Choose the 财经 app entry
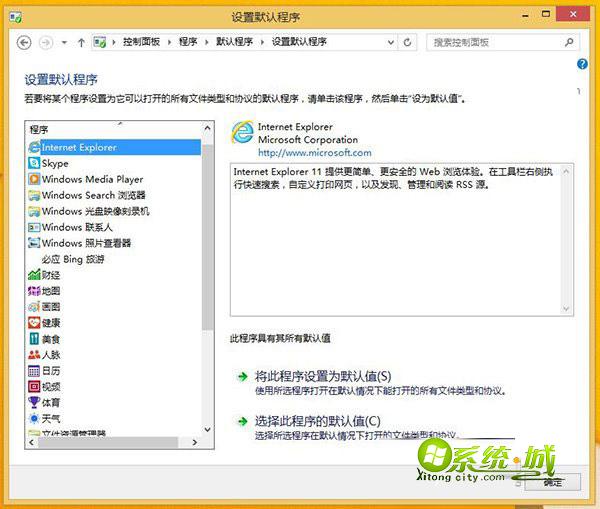Image resolution: width=600 pixels, height=509 pixels. coord(50,275)
